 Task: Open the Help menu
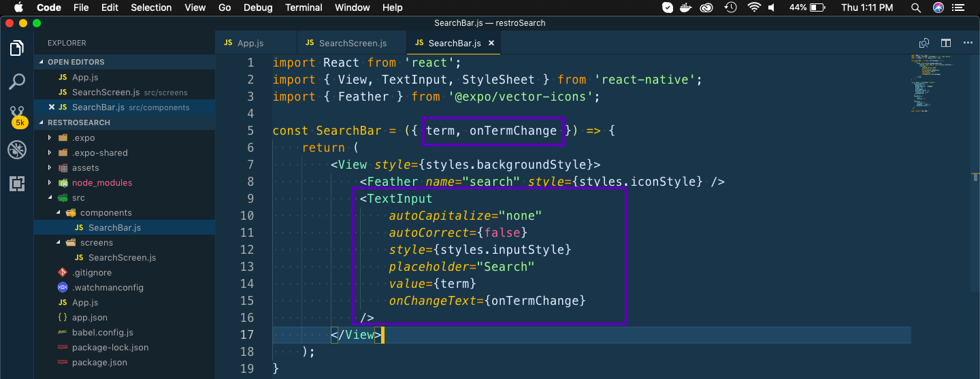(393, 7)
